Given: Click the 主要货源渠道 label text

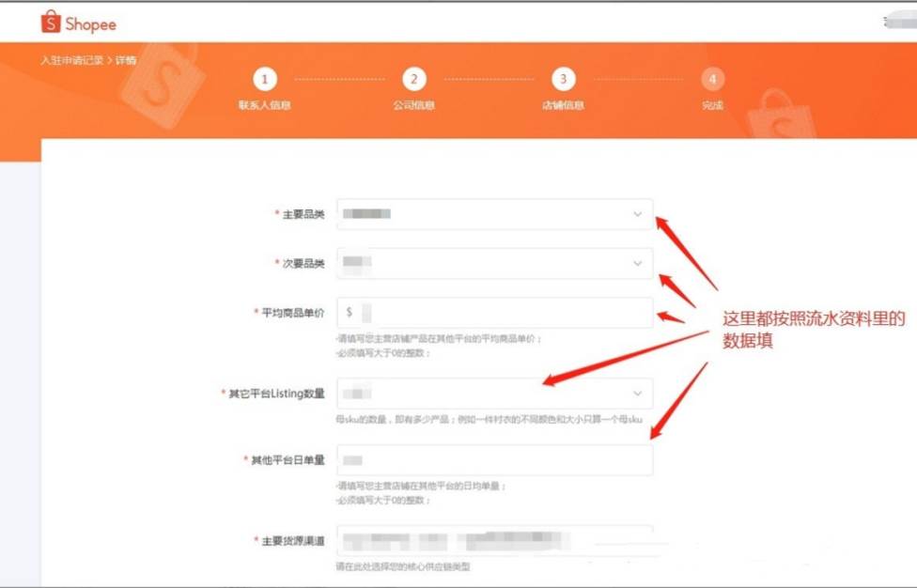Looking at the screenshot, I should coord(292,541).
